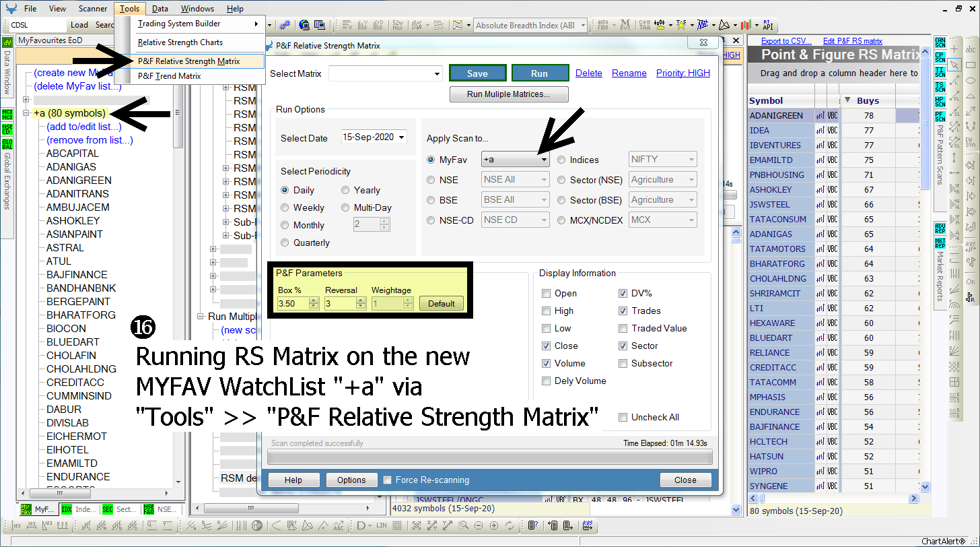Open the TI SCN scanner
The height and width of the screenshot is (547, 980).
pos(940,72)
